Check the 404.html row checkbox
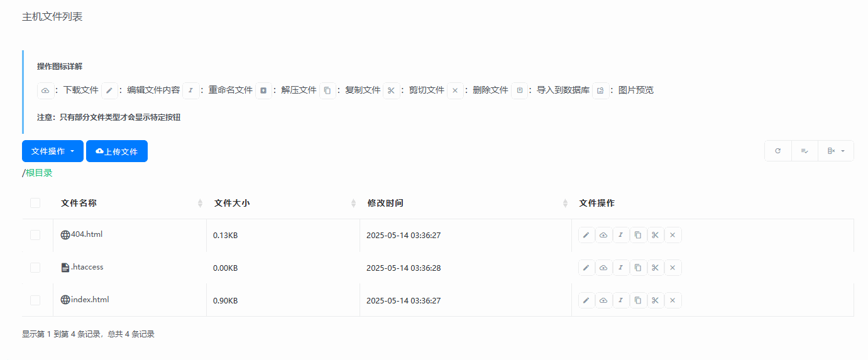 pos(35,235)
